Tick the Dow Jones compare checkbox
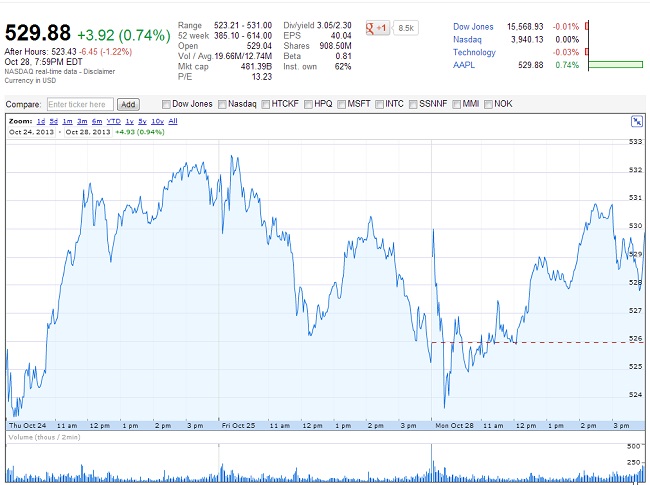The height and width of the screenshot is (485, 650). pyautogui.click(x=166, y=104)
